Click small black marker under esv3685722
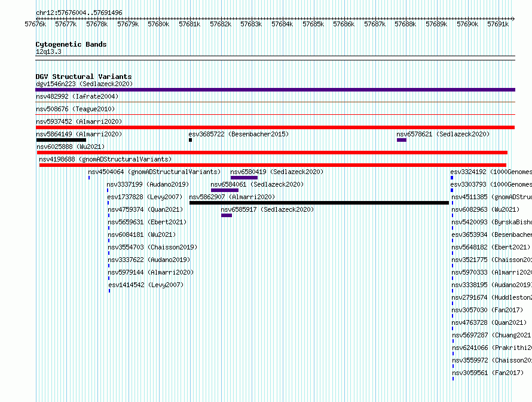Screen dimensions: 532x402 (x=190, y=140)
